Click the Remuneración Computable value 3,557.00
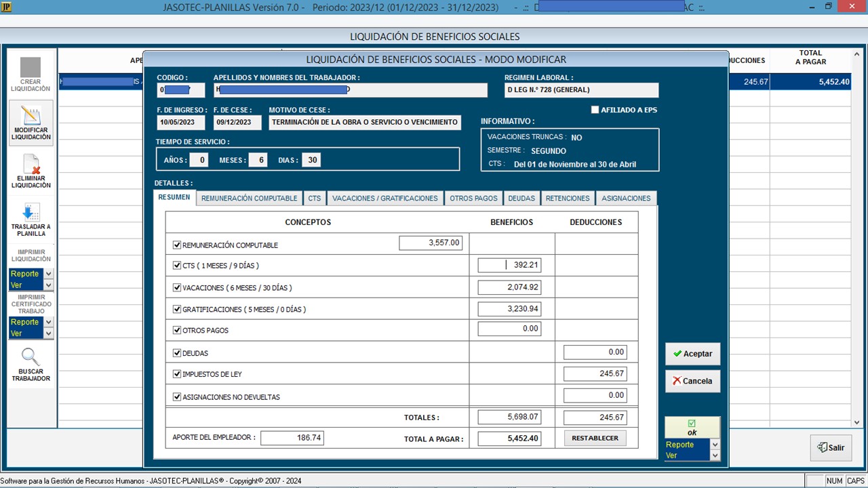The image size is (868, 488). pos(431,243)
